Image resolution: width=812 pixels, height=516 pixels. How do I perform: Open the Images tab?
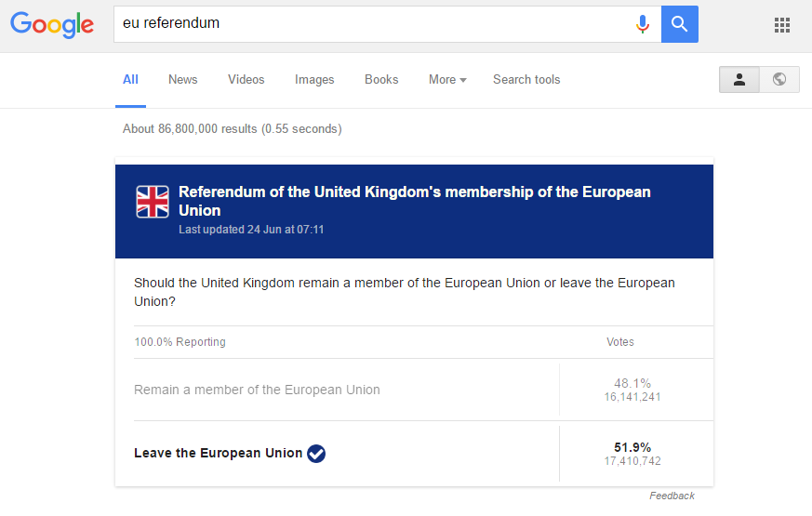(x=314, y=80)
